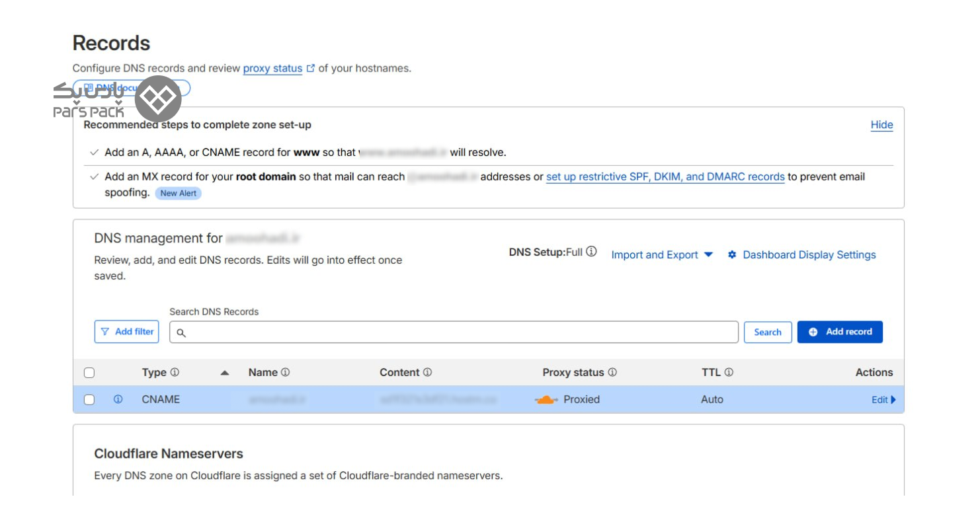Open the Import and Export dropdown
Screen dimensions: 980x528
(x=661, y=255)
